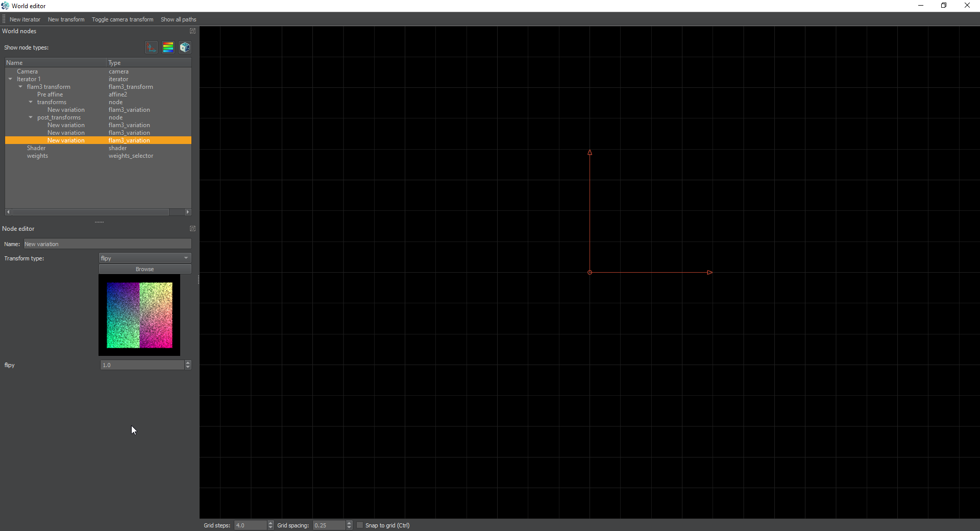Toggle the dice-shaped node type filter

tap(185, 47)
